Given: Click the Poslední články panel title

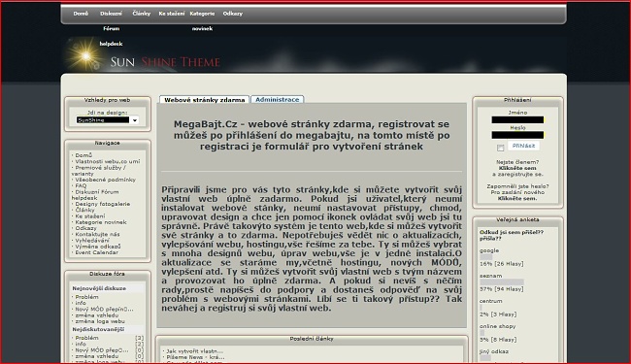Looking at the screenshot, I should [x=312, y=339].
